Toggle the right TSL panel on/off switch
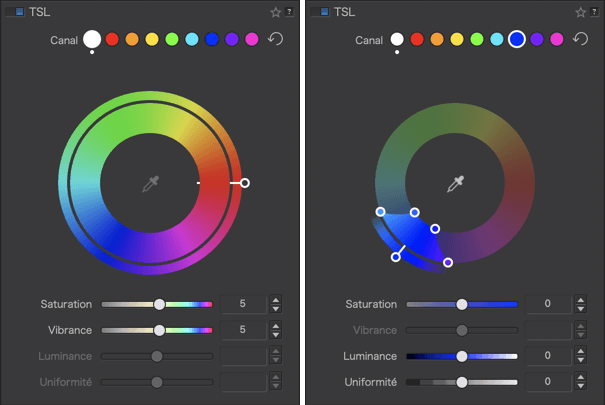 click(322, 12)
